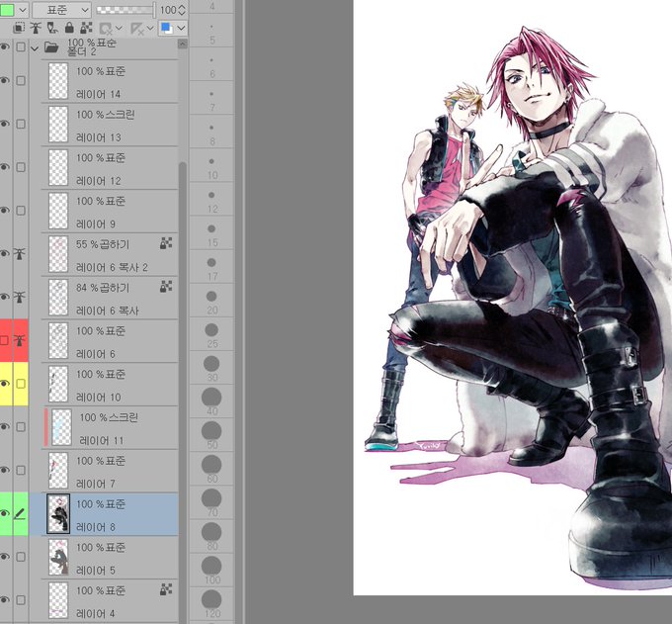672x624 pixels.
Task: Tick the checkbox next to 레이어 12
Action: pos(21,167)
